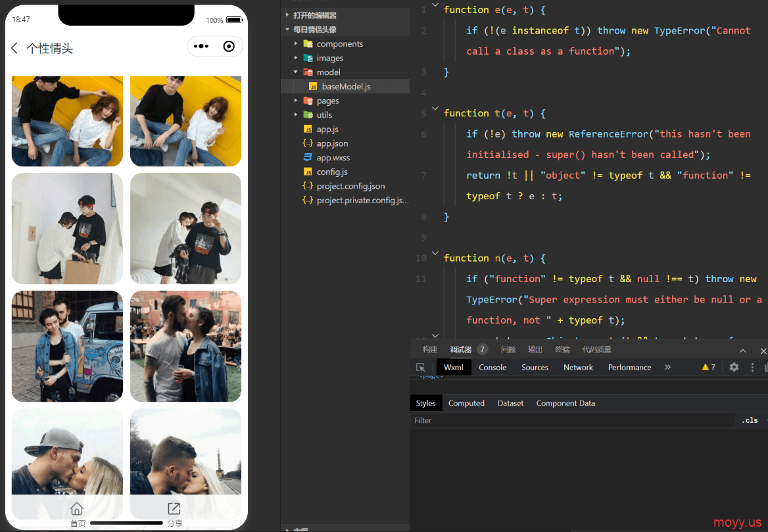Viewport: 768px width, 532px height.
Task: Click the components folder icon
Action: pos(308,43)
